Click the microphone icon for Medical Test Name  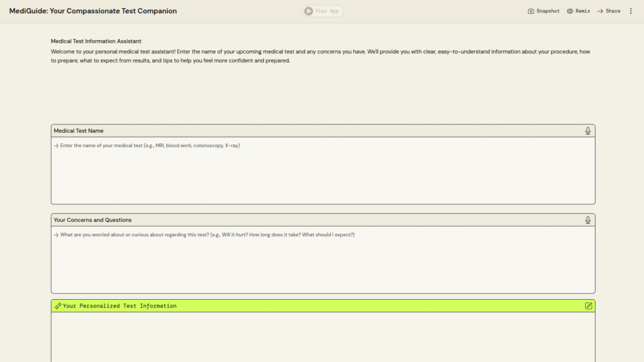(x=587, y=131)
